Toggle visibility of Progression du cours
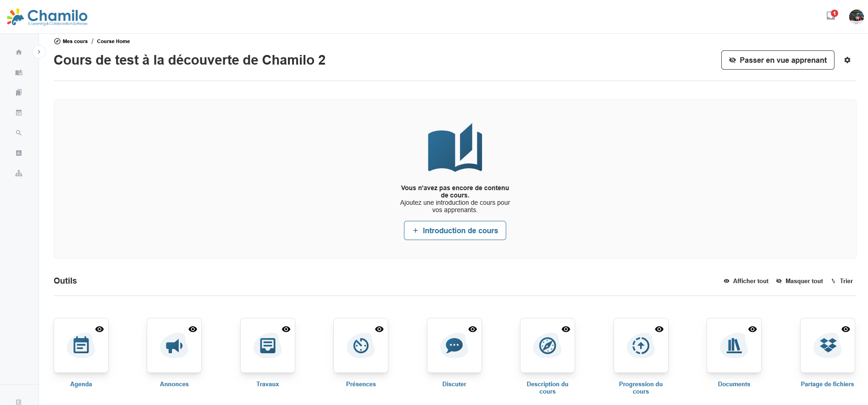Screen dimensions: 868x405 659,329
